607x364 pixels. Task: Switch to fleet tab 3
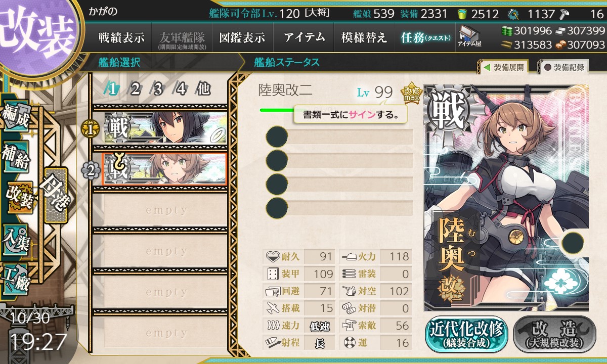(157, 89)
